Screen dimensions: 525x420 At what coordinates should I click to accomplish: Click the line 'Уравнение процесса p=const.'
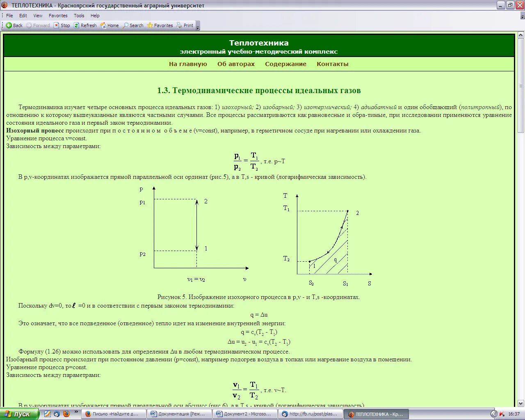(47, 367)
